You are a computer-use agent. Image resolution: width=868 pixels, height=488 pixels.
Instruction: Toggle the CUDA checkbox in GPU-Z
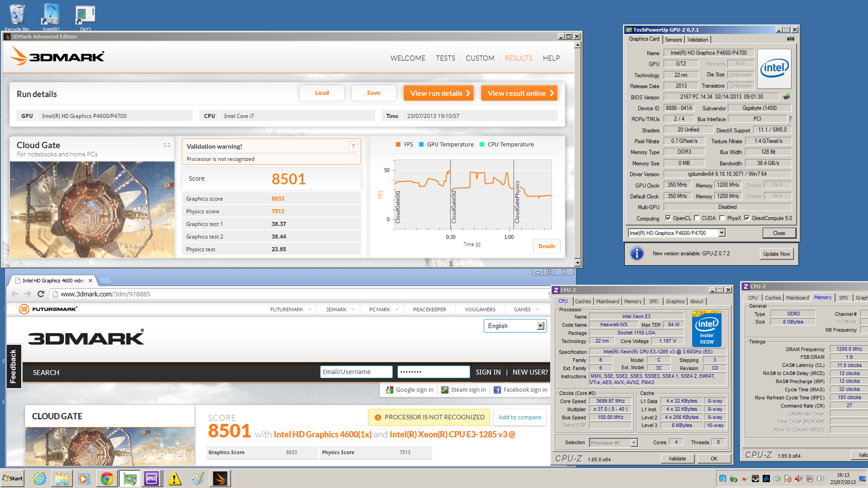(x=697, y=218)
